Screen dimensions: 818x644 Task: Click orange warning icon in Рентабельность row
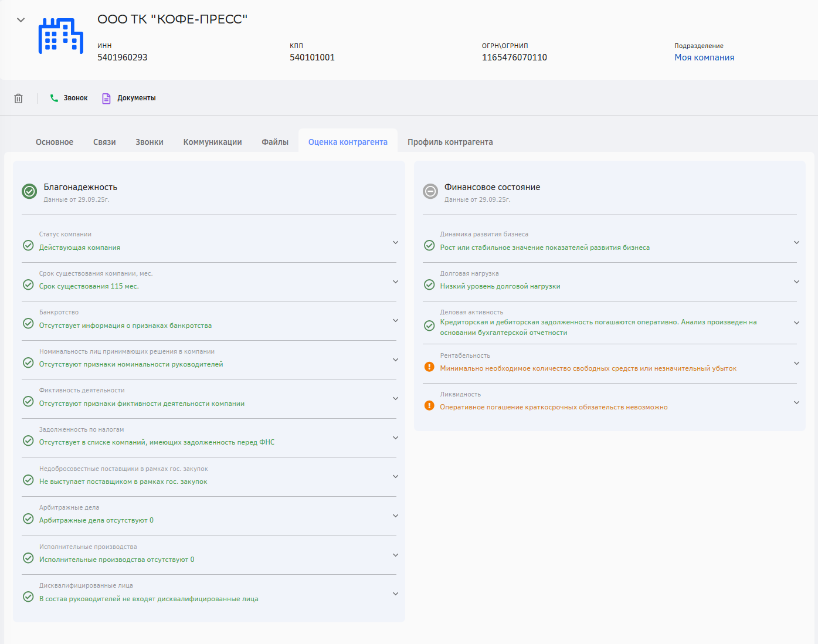[x=429, y=367]
